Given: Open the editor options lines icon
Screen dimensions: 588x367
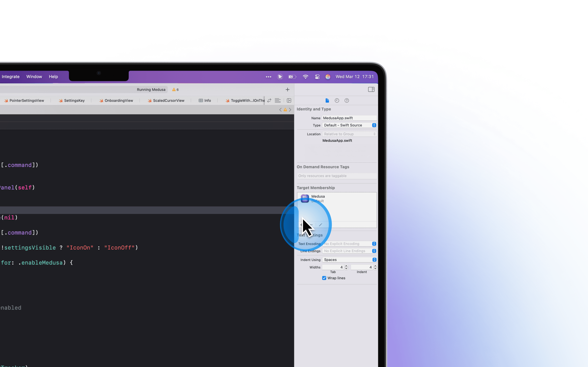Looking at the screenshot, I should tap(278, 101).
